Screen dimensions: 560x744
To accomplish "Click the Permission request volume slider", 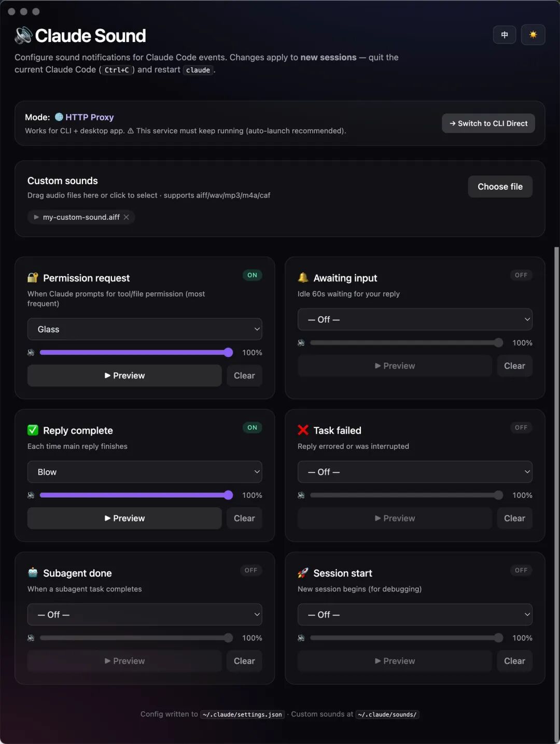I will [x=136, y=353].
